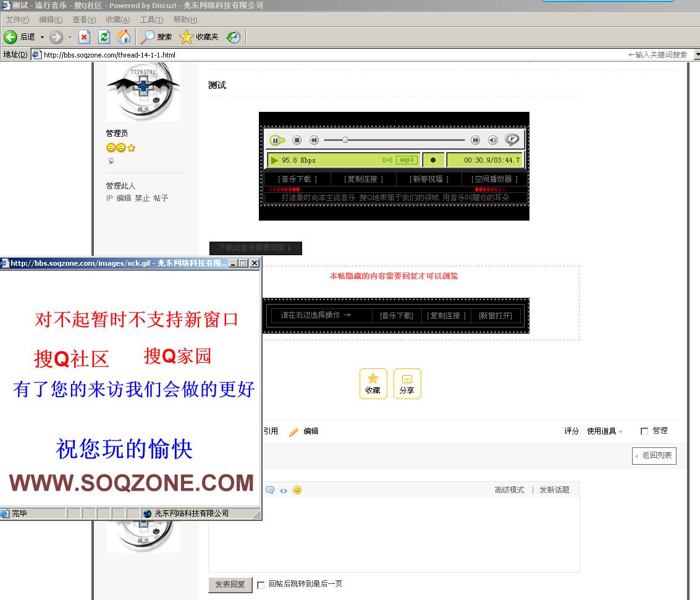Click the player speech bubble icon
The image size is (700, 600).
click(x=512, y=140)
